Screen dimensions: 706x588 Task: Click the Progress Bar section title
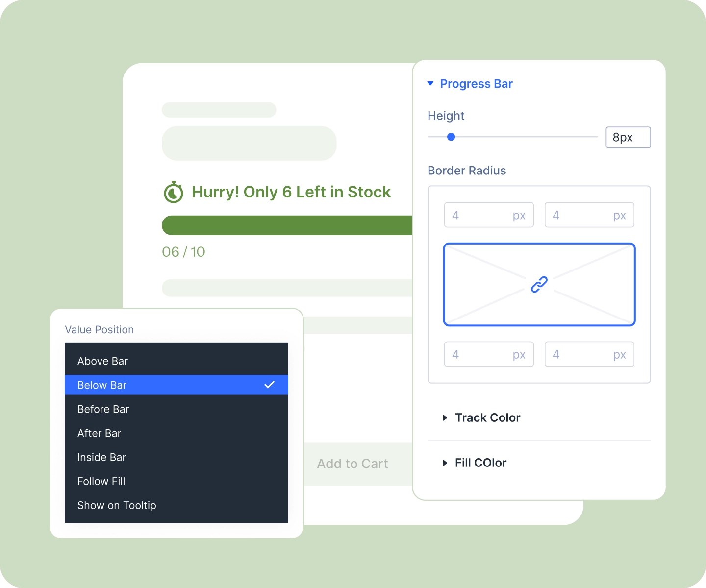click(477, 84)
